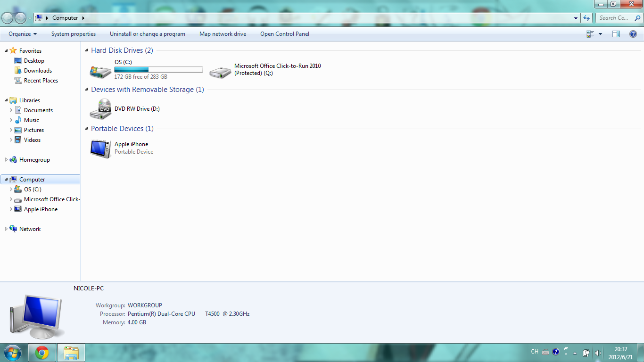The width and height of the screenshot is (644, 362).
Task: Collapse the Libraries group
Action: coord(6,100)
